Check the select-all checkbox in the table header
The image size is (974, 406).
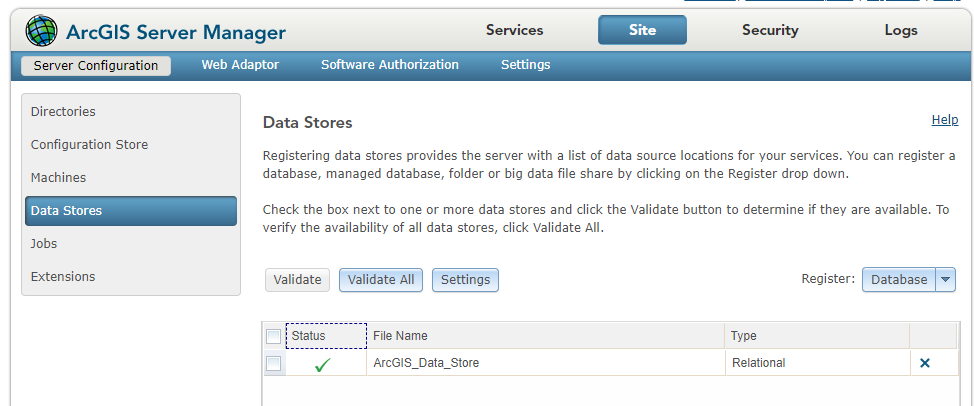(x=273, y=336)
